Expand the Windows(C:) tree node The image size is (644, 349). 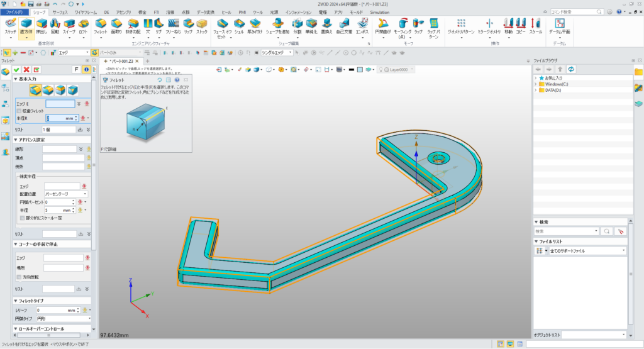pos(536,84)
